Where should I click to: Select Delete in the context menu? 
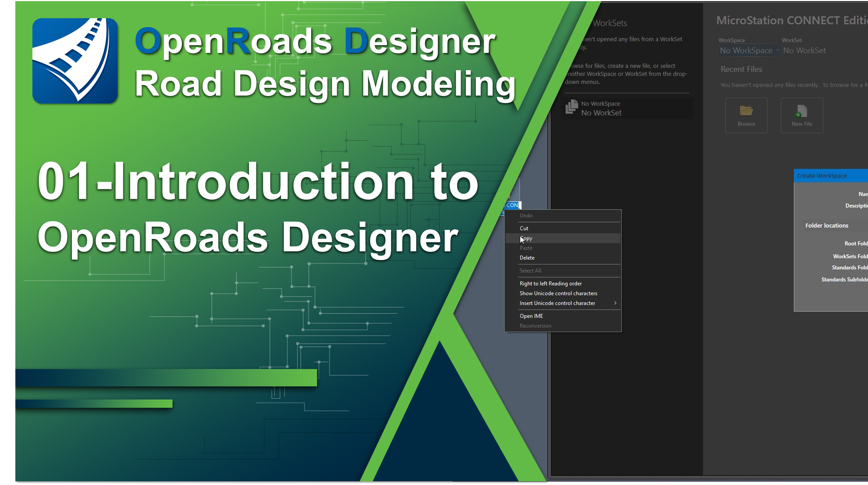point(527,258)
